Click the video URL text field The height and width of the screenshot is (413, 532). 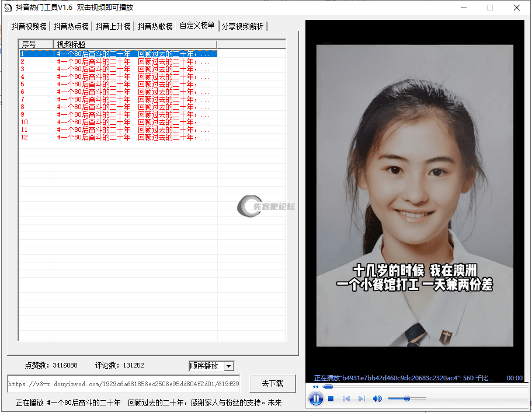click(x=123, y=384)
